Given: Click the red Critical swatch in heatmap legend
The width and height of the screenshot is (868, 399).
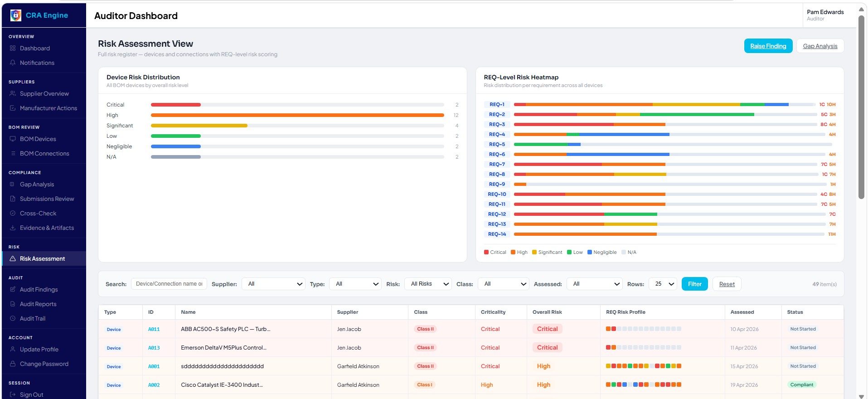Looking at the screenshot, I should [486, 253].
